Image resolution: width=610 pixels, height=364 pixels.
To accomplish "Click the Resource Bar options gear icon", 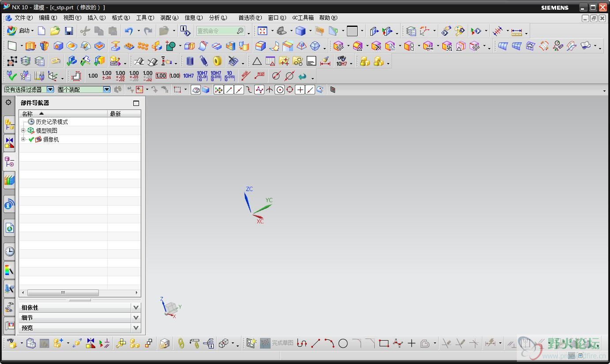I will [8, 102].
